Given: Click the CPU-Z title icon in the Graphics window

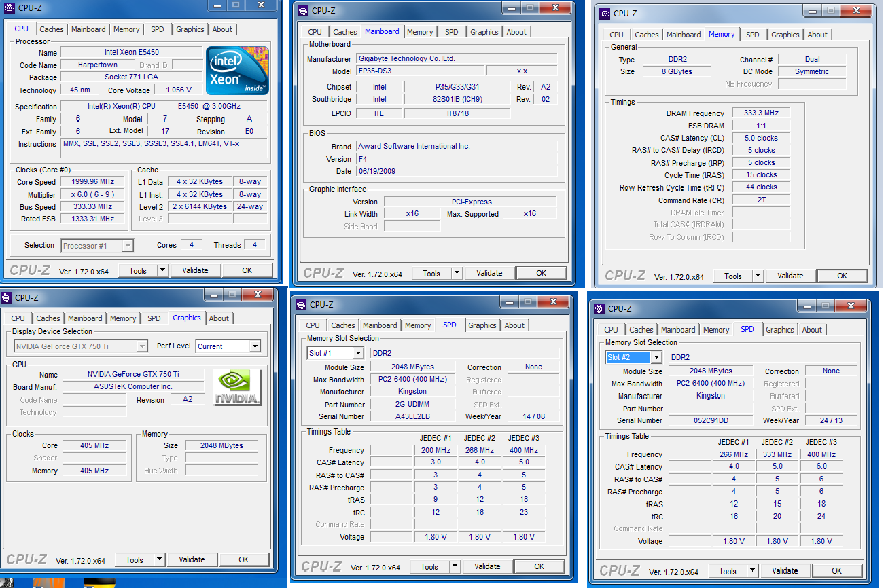Looking at the screenshot, I should point(7,297).
